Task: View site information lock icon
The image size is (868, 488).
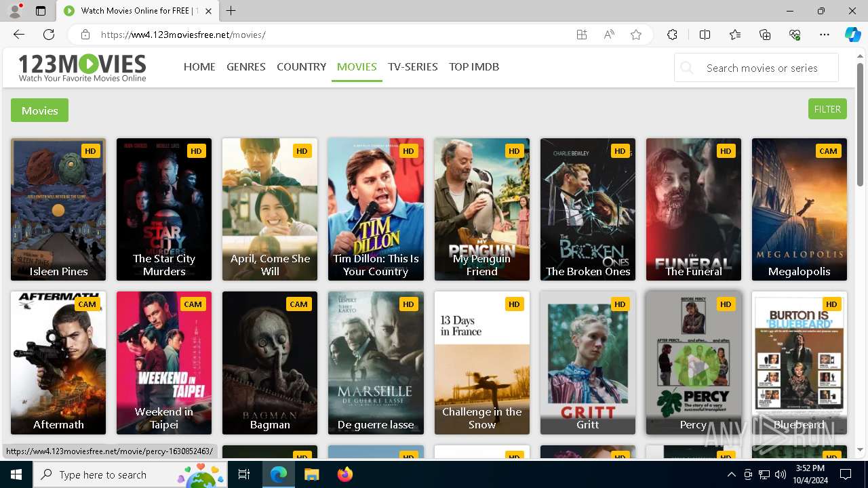Action: click(85, 35)
